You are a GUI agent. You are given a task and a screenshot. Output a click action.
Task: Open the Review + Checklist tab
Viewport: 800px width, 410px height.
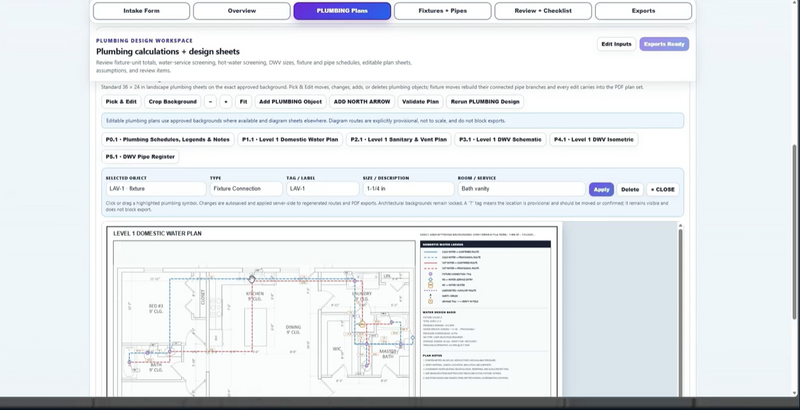point(543,11)
